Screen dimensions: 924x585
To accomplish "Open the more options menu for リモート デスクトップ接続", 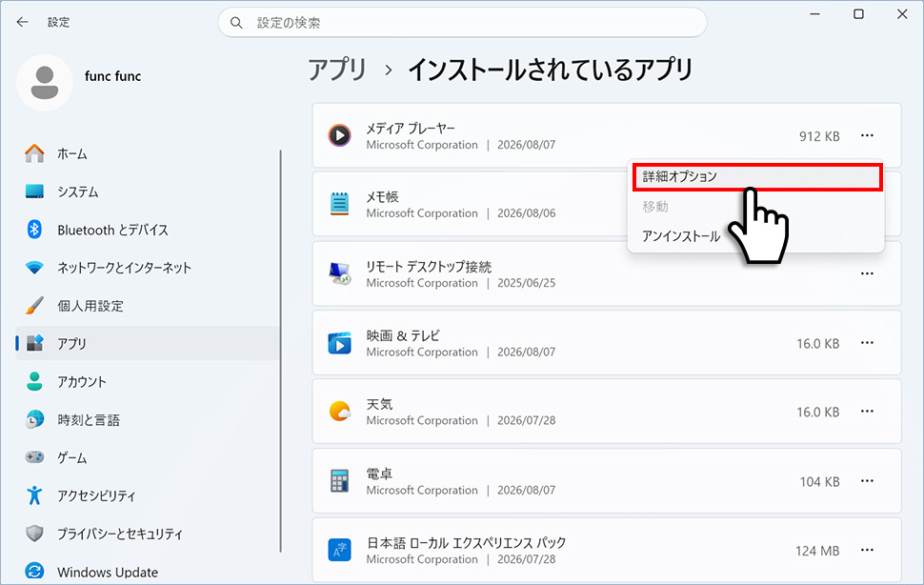I will (x=867, y=273).
